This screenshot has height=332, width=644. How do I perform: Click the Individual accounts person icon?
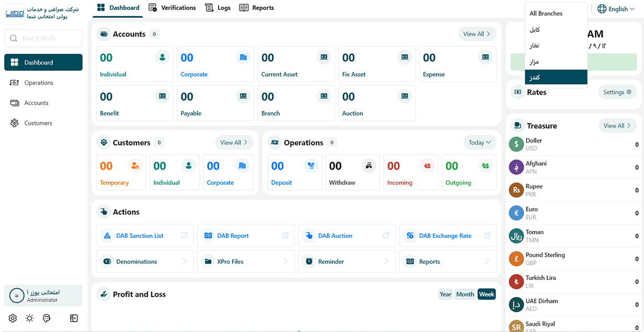point(162,57)
